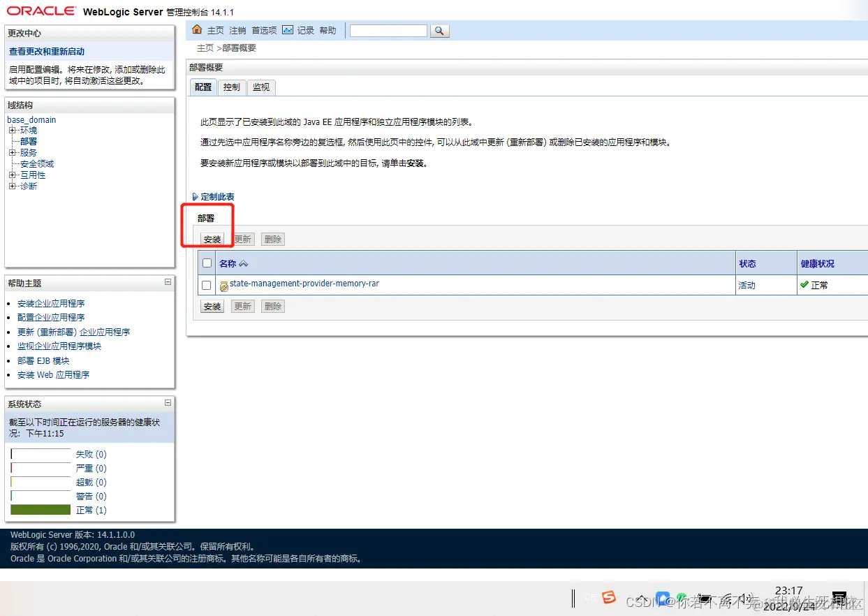Viewport: 868px width, 616px height.
Task: Click the 警告 (0) status link
Action: click(91, 497)
